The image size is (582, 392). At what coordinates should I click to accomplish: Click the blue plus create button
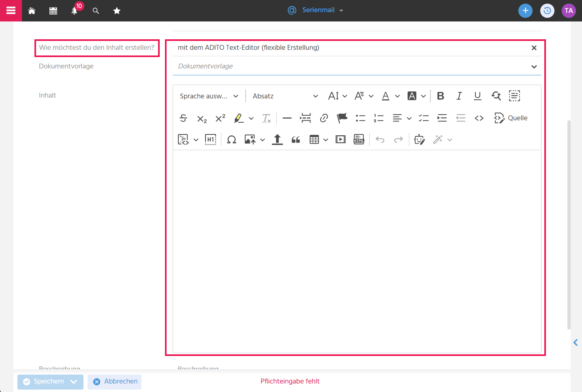(525, 11)
